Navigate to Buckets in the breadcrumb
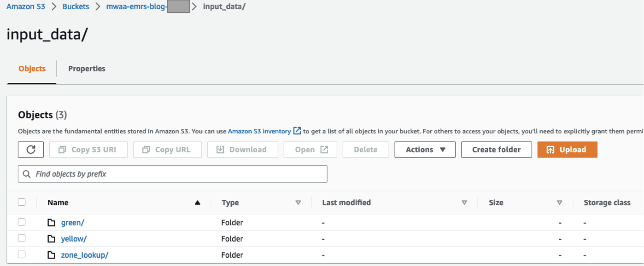644x266 pixels. (x=76, y=7)
